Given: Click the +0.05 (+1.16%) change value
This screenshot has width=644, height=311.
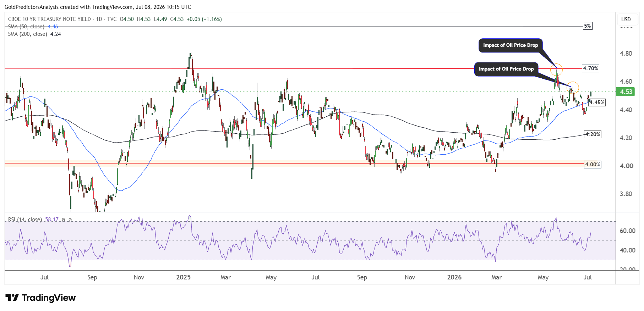Looking at the screenshot, I should [x=204, y=19].
